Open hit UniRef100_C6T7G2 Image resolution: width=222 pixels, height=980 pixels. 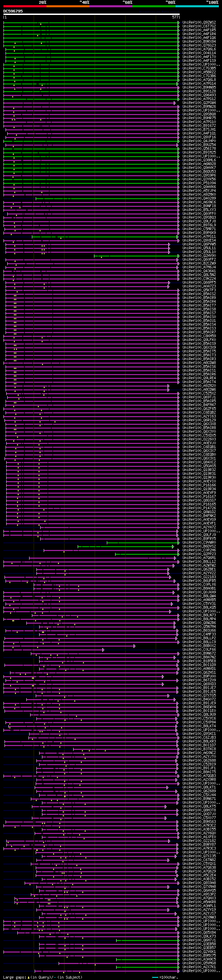click(x=199, y=26)
